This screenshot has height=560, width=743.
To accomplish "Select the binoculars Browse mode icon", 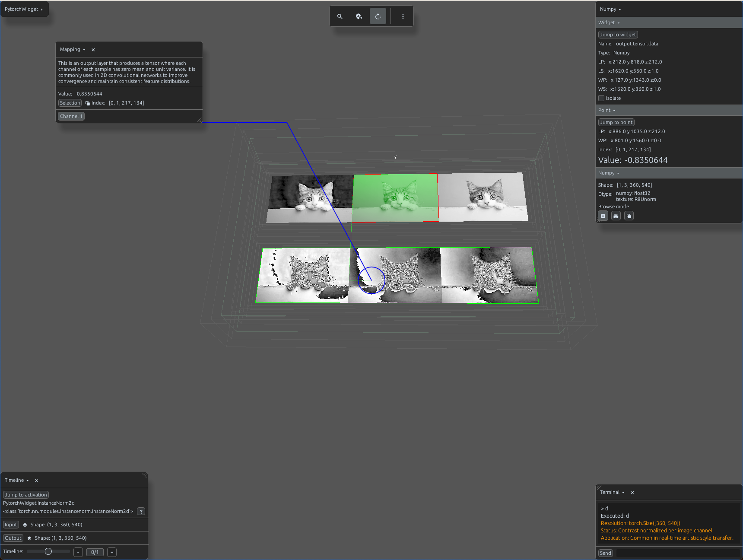I will coord(616,216).
